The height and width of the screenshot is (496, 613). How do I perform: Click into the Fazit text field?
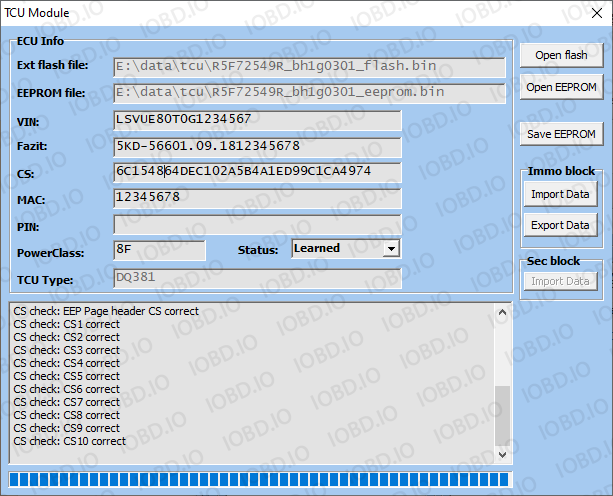pos(257,147)
